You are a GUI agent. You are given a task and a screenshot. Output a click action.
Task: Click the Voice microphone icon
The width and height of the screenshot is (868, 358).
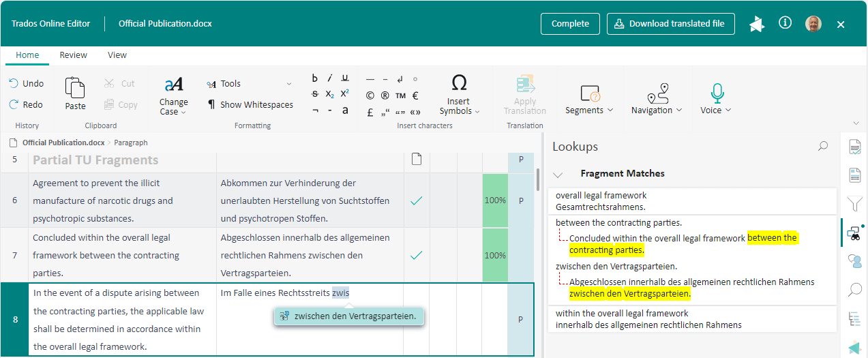pos(716,93)
